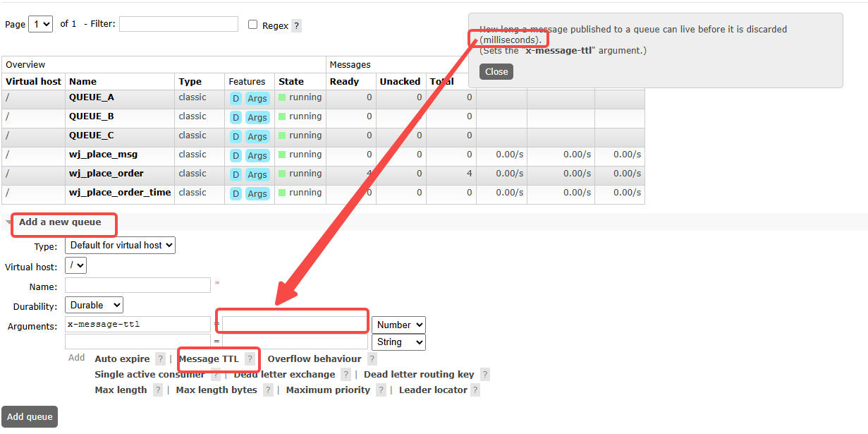
Task: Add the Dead letter routing key argument
Action: tap(419, 375)
